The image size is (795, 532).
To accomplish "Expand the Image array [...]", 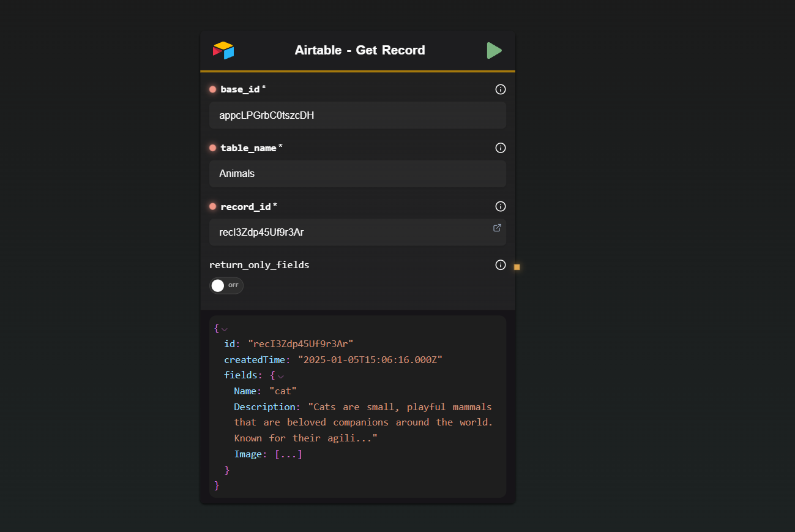I will coord(288,454).
